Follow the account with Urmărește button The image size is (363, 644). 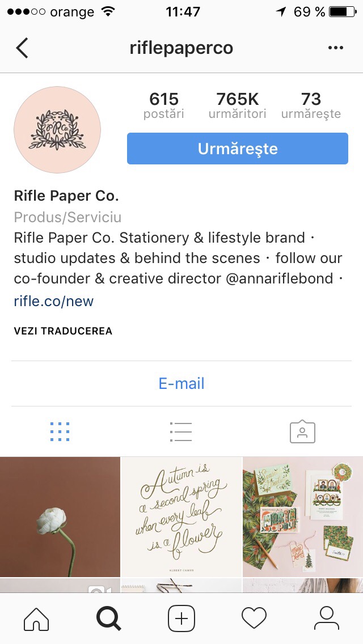pyautogui.click(x=238, y=149)
